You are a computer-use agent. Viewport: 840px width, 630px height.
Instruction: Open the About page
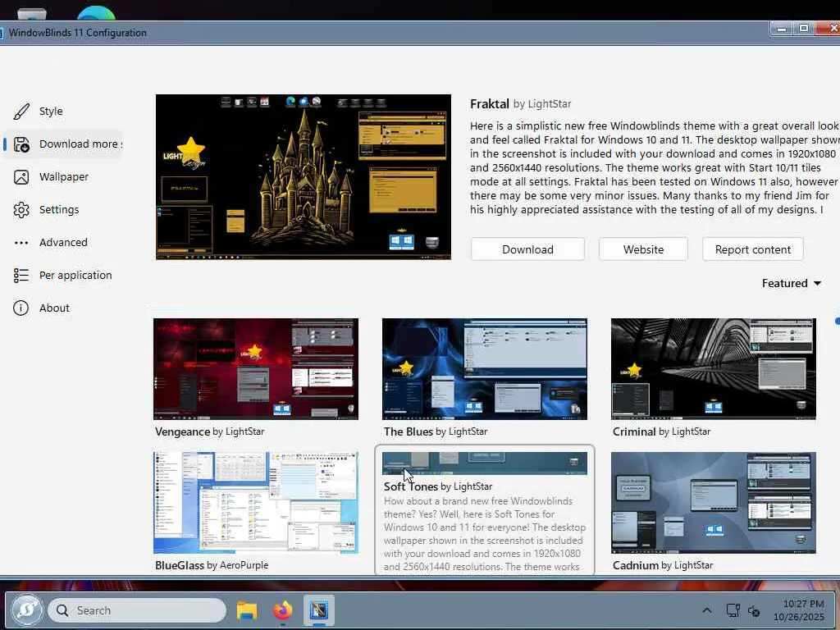coord(62,308)
